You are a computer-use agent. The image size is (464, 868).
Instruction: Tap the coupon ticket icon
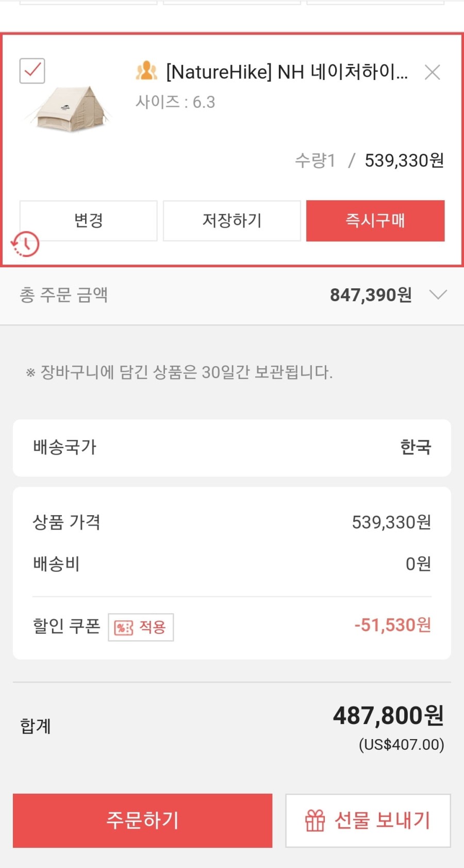click(x=124, y=628)
